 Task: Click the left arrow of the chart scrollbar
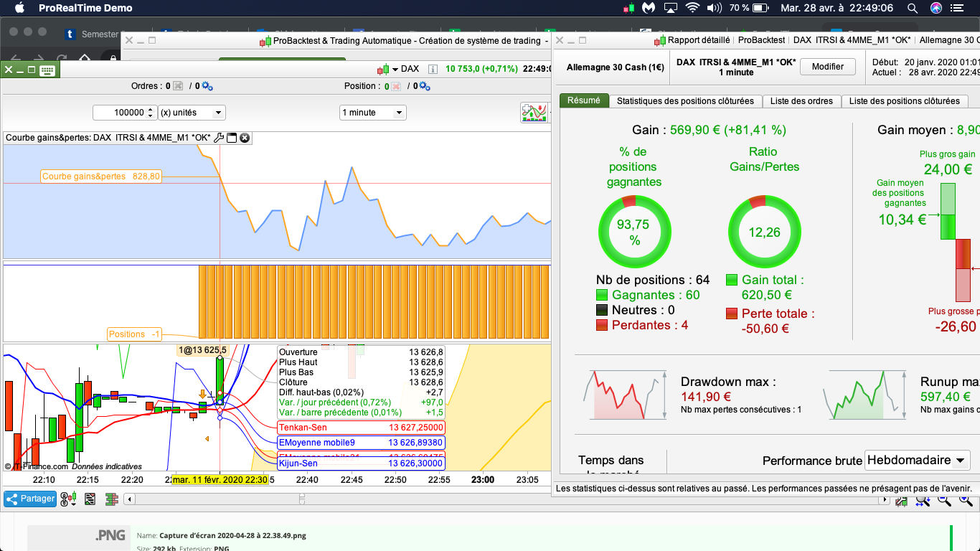coord(128,499)
